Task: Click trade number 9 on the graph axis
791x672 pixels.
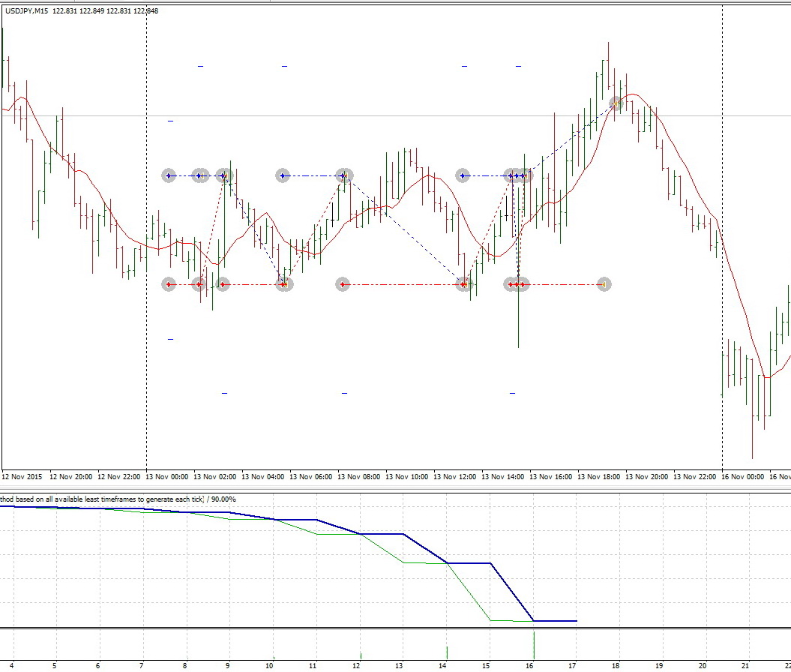Action: click(x=229, y=666)
